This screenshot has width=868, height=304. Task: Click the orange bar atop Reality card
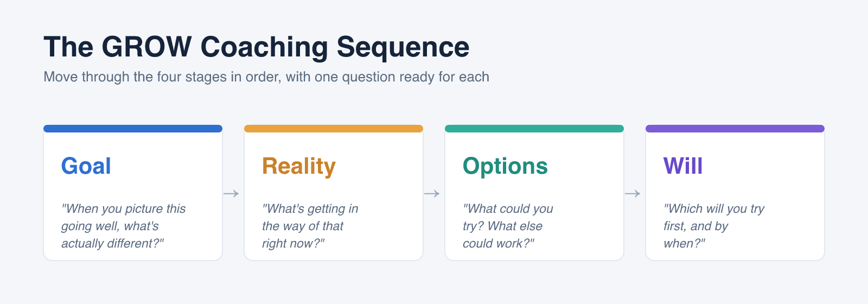coord(334,129)
